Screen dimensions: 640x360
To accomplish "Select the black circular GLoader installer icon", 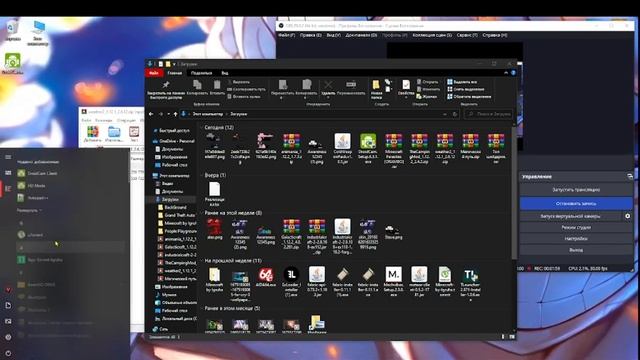I will click(x=291, y=275).
